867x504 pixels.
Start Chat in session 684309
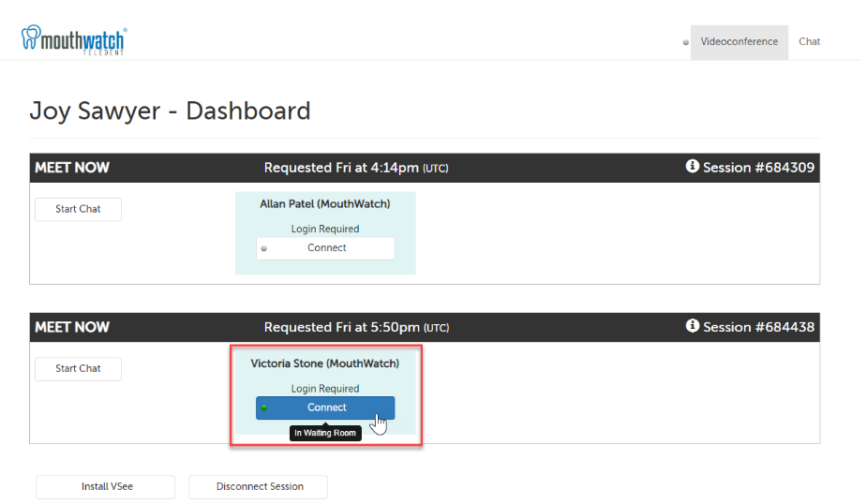tap(78, 210)
